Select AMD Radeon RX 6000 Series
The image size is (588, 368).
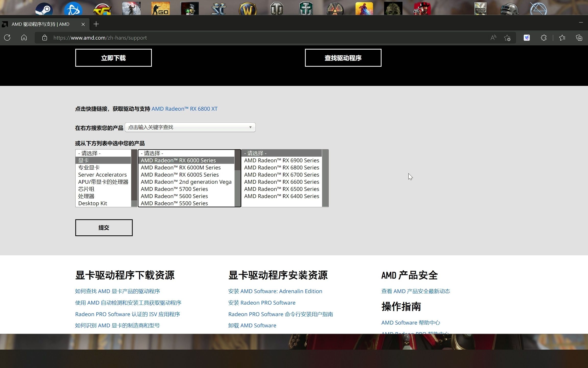click(x=186, y=160)
